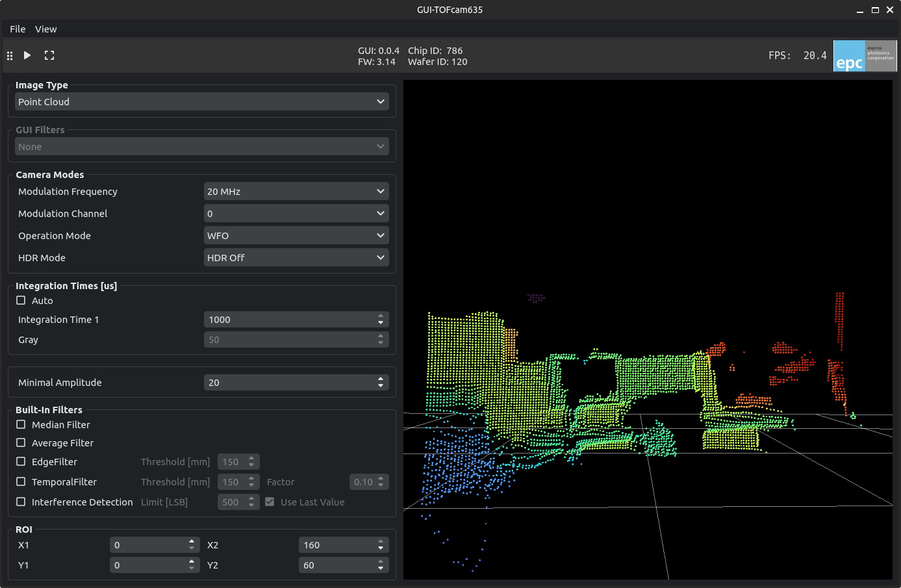The image size is (901, 588).
Task: Decrease ROI Y2 value using down arrow
Action: click(381, 569)
